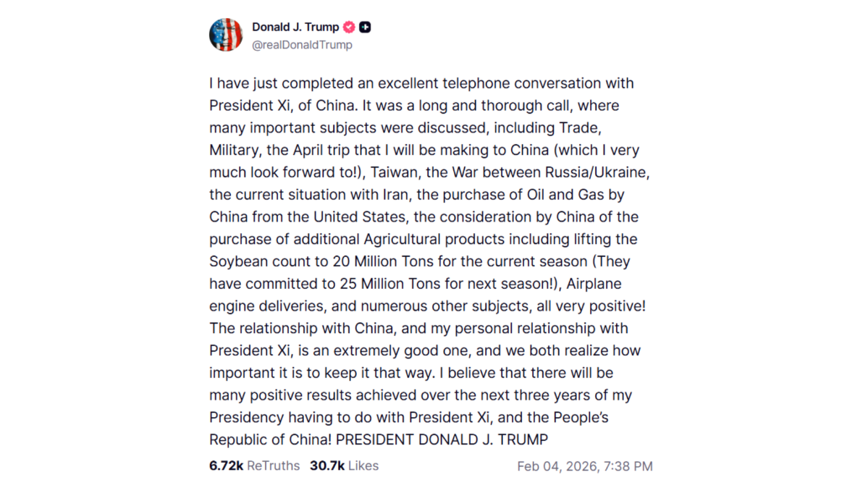Click "PRESIDENT DONALD J. TRUMP" signature text
This screenshot has width=868, height=488.
point(442,439)
